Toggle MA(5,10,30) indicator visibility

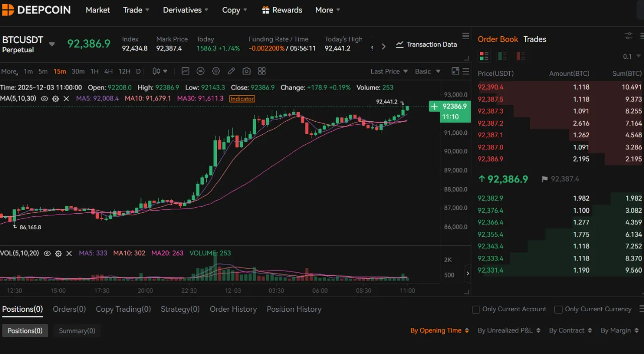click(44, 99)
